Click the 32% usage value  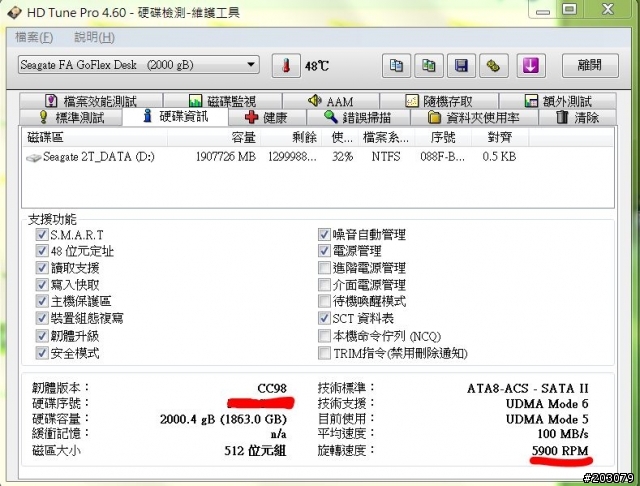(342, 157)
